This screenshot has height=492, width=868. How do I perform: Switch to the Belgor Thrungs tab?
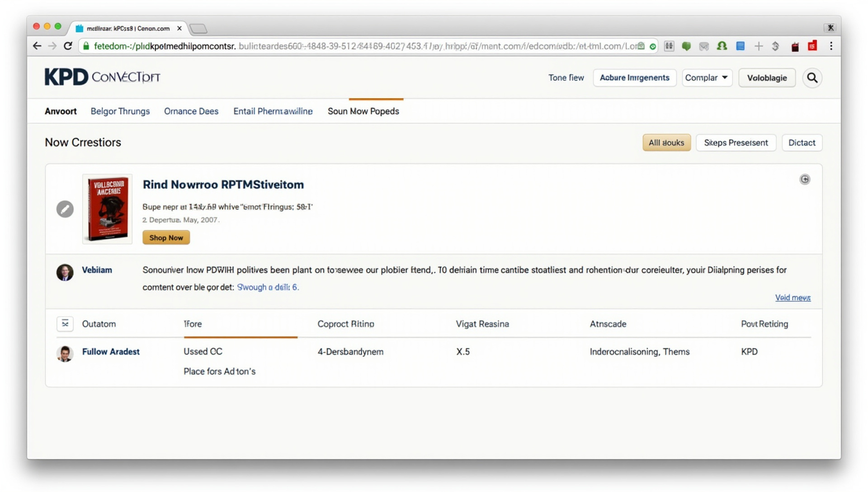120,111
